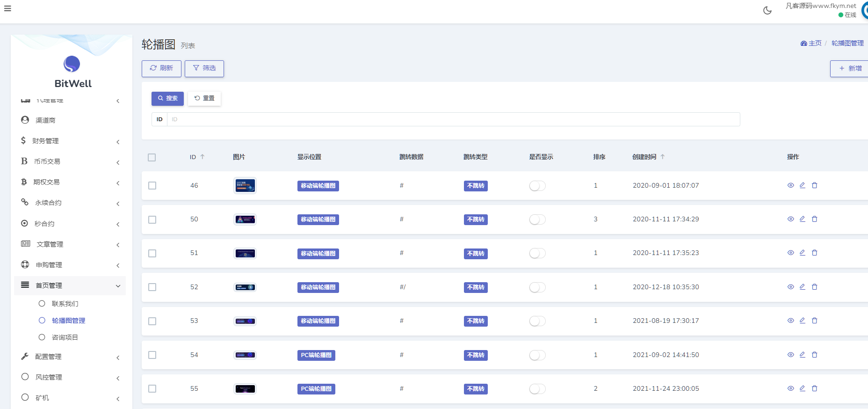Collapse 首页管理 sidebar section
Screen dimensions: 868x409
(70, 285)
